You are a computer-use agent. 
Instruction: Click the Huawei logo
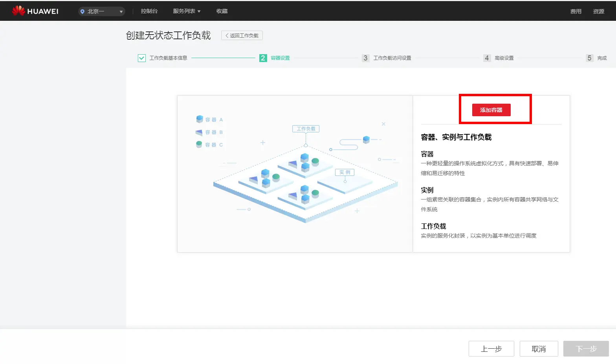(x=35, y=11)
